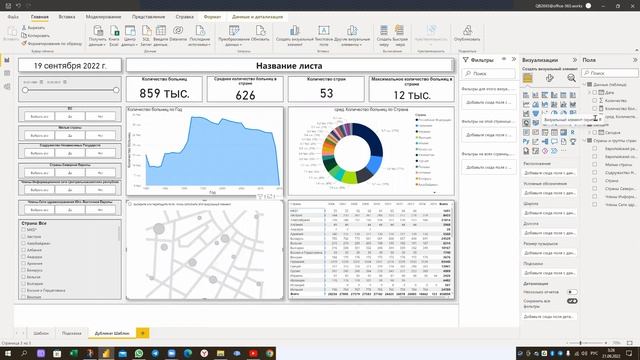This screenshot has width=640, height=360.
Task: Switch to Report view in left sidebar
Action: (x=7, y=60)
